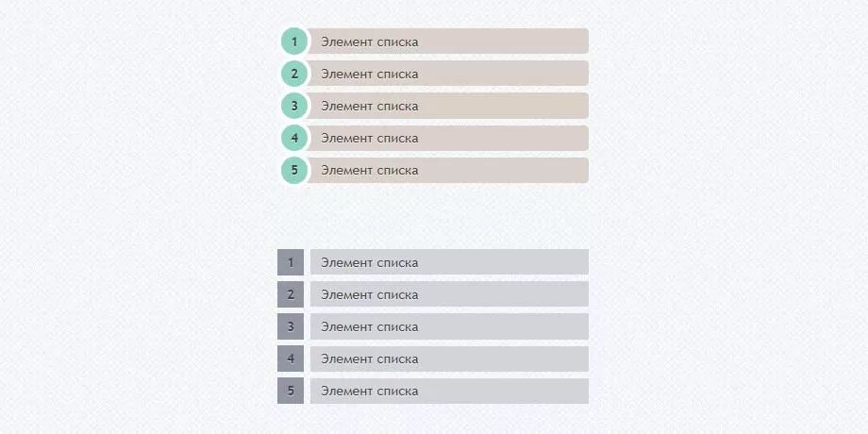Select second gray 'Элемент списка' item bar
868x434 pixels.
pos(449,294)
